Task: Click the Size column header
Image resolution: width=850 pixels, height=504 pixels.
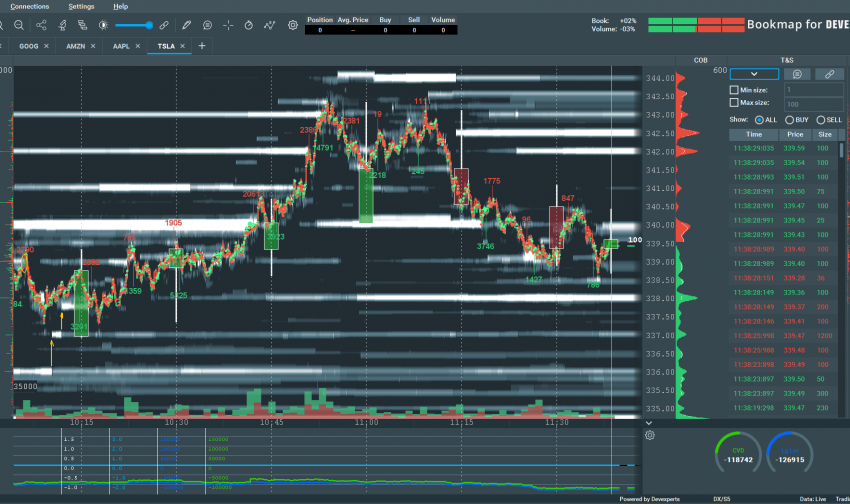Action: click(x=825, y=134)
